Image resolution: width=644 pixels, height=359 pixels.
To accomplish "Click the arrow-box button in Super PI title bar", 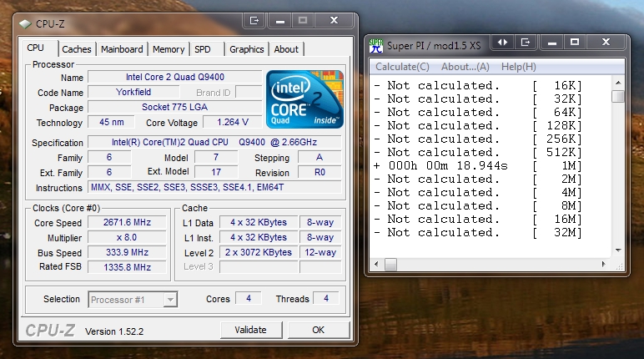I will pos(525,42).
